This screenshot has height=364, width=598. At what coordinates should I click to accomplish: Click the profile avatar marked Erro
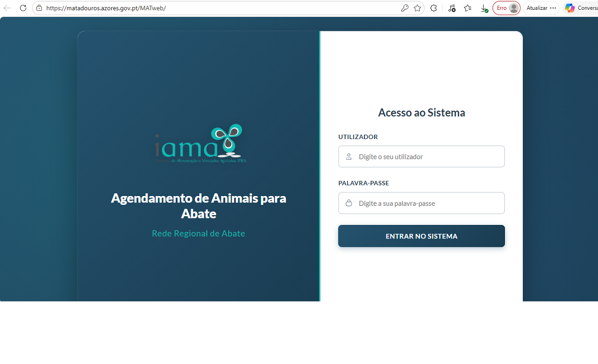pyautogui.click(x=506, y=8)
